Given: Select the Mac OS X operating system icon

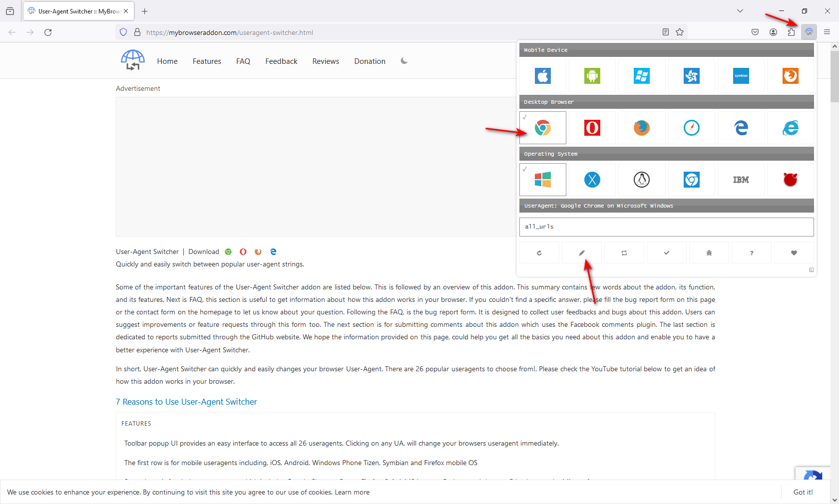Looking at the screenshot, I should coord(592,180).
